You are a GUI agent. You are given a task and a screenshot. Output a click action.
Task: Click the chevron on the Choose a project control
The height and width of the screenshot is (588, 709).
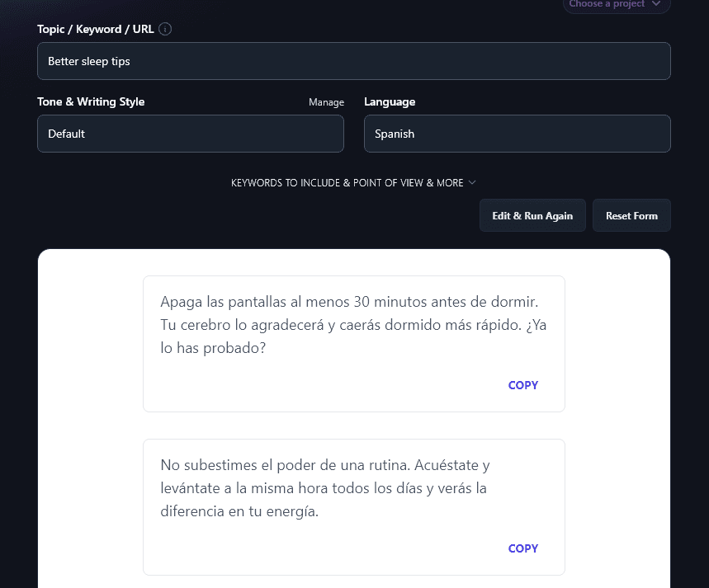click(658, 6)
